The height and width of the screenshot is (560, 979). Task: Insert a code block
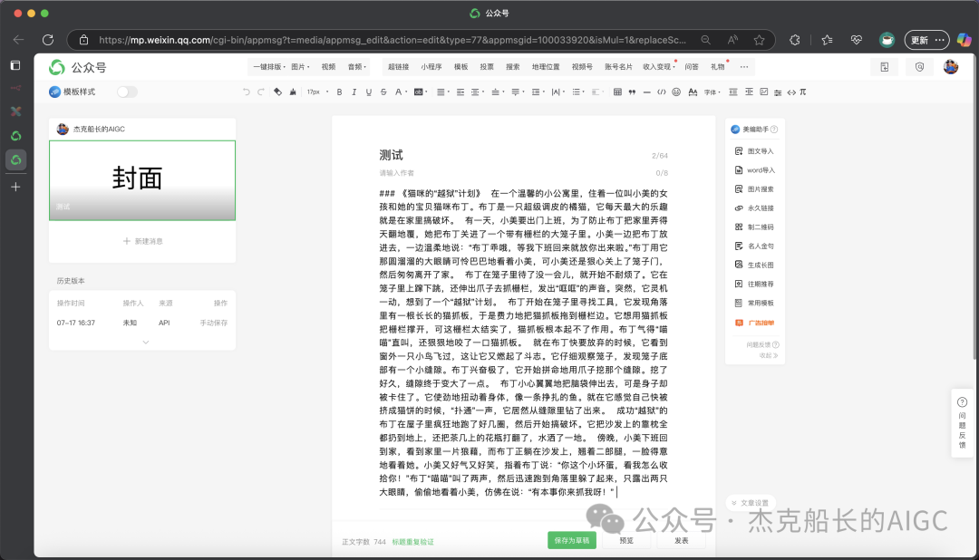click(x=661, y=92)
